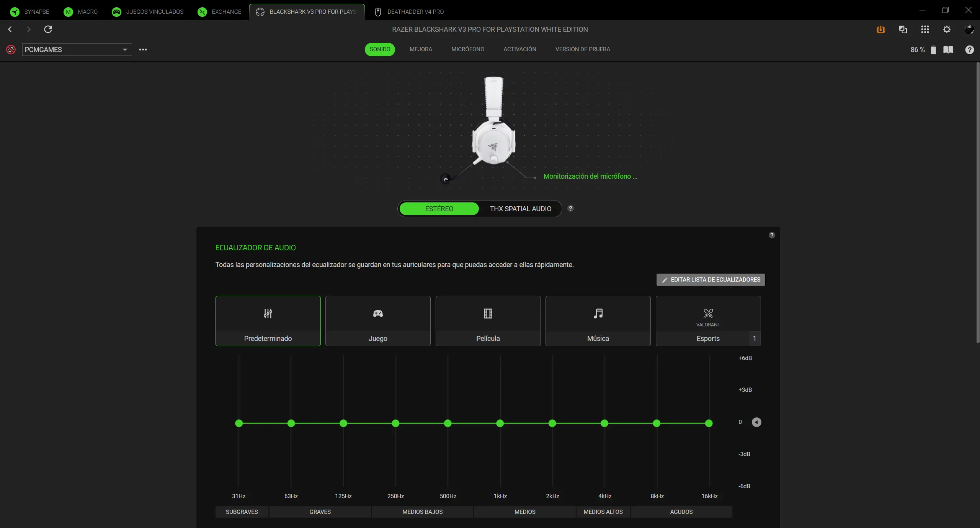Viewport: 980px width, 528px height.
Task: Go forward with the right arrow
Action: [28, 29]
